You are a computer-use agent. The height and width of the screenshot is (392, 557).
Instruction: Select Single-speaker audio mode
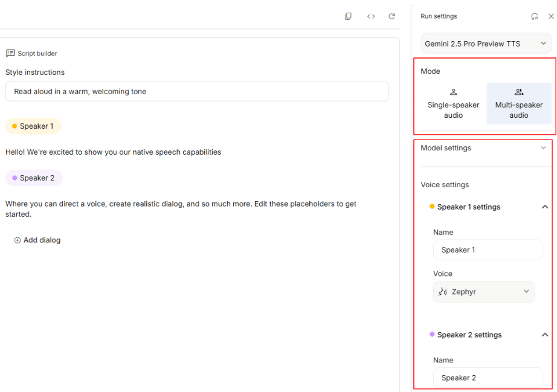point(453,104)
